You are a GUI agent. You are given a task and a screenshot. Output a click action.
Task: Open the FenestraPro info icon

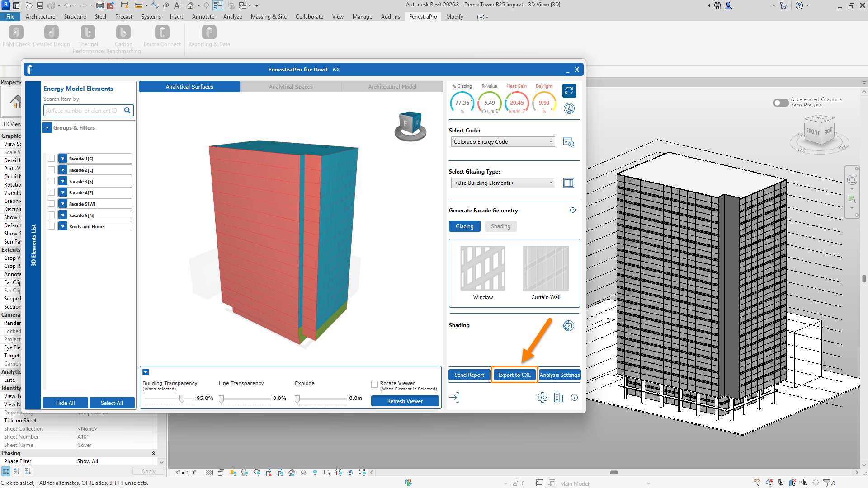click(575, 398)
